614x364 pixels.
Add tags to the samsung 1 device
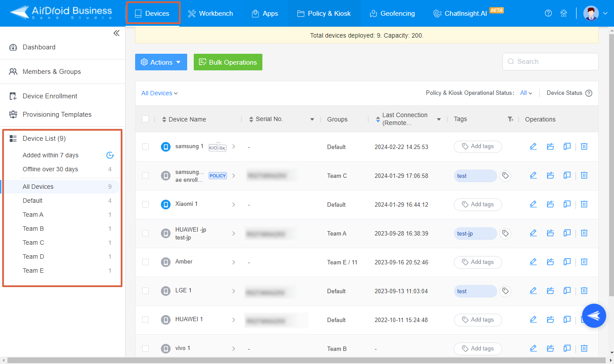coord(478,146)
